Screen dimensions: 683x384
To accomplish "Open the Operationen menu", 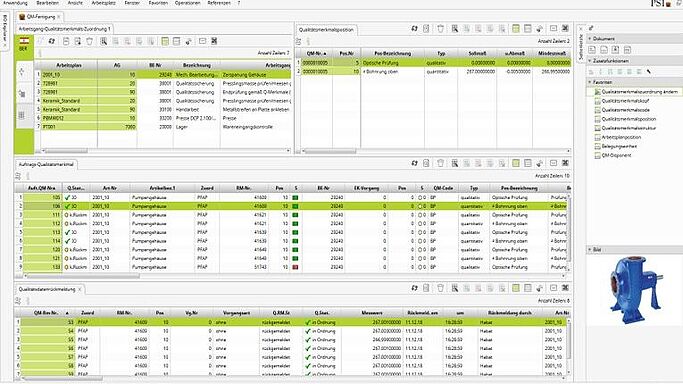I will coord(188,3).
